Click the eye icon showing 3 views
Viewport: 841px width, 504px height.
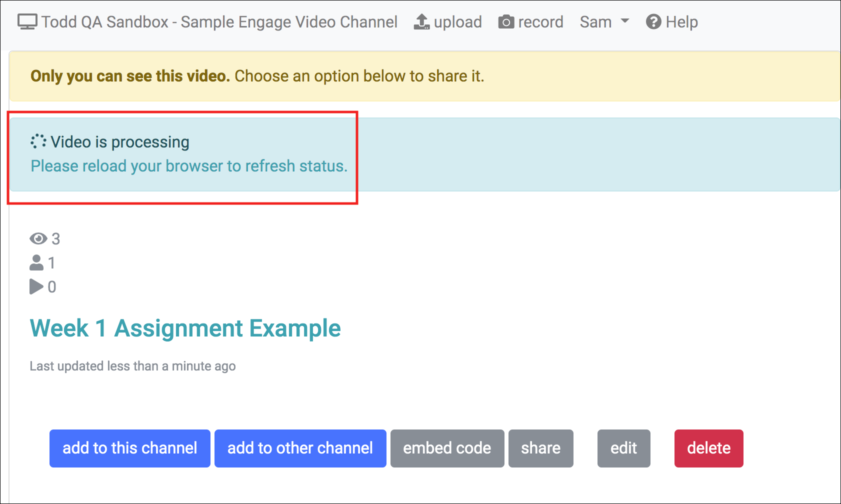click(x=37, y=238)
